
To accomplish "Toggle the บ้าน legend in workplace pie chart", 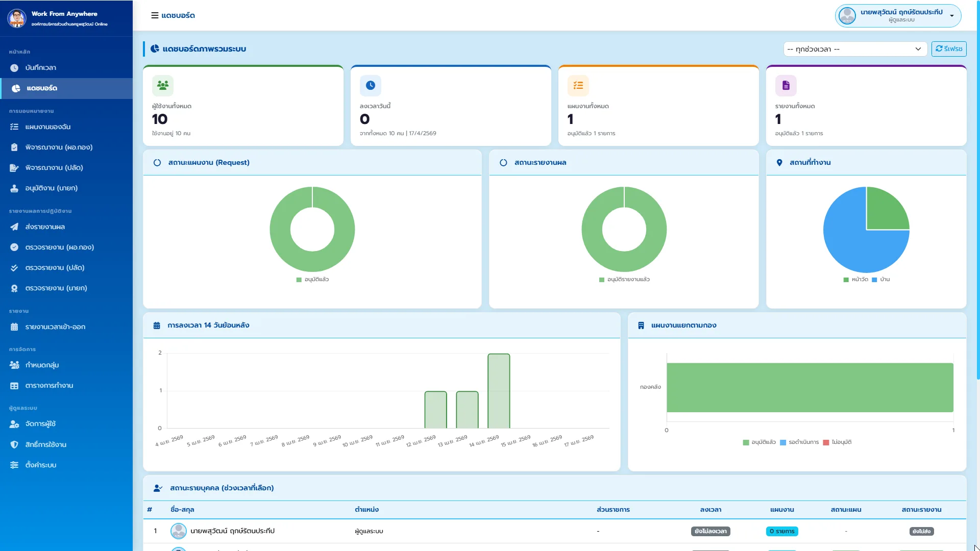I will pos(881,280).
